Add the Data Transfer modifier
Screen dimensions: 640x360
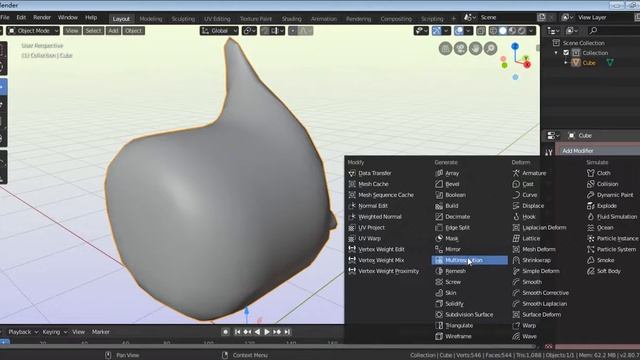(x=370, y=173)
